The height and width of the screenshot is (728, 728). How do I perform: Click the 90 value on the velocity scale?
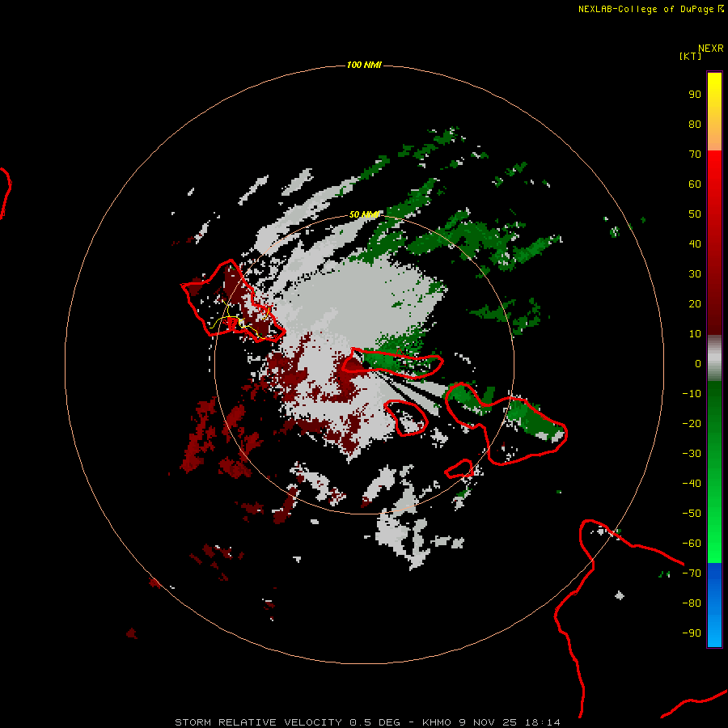(695, 95)
